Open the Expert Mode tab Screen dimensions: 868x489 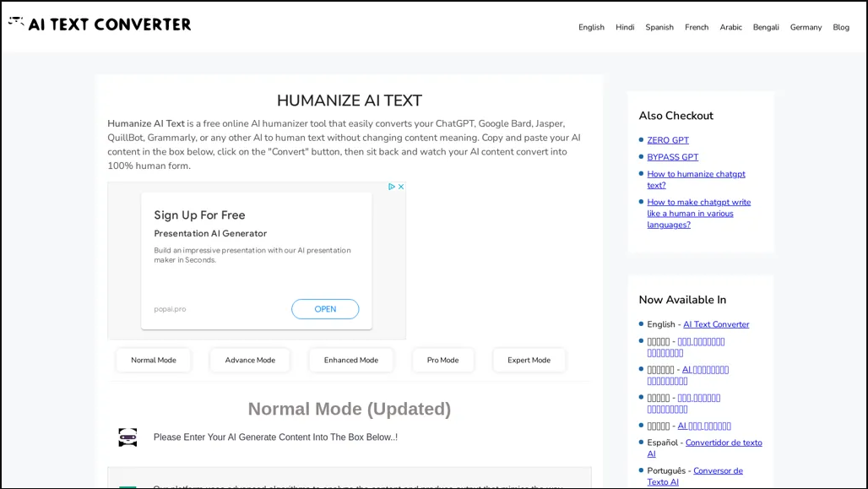529,360
